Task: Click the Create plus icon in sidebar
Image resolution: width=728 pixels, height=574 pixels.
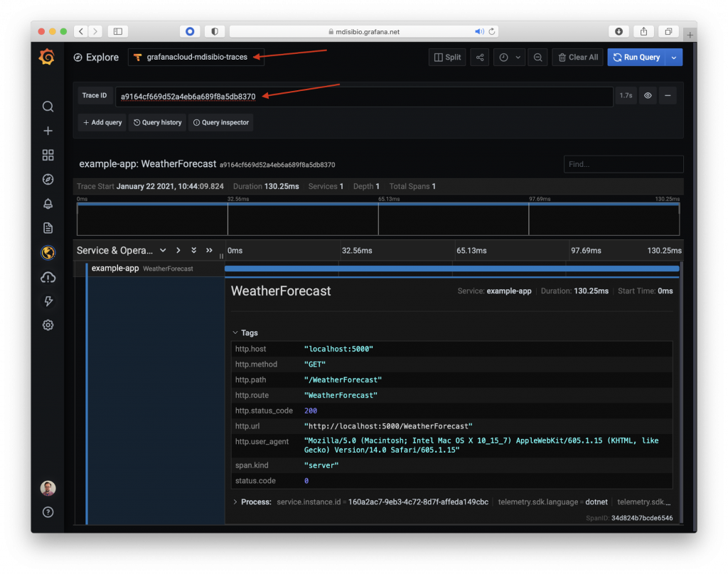Action: point(48,131)
